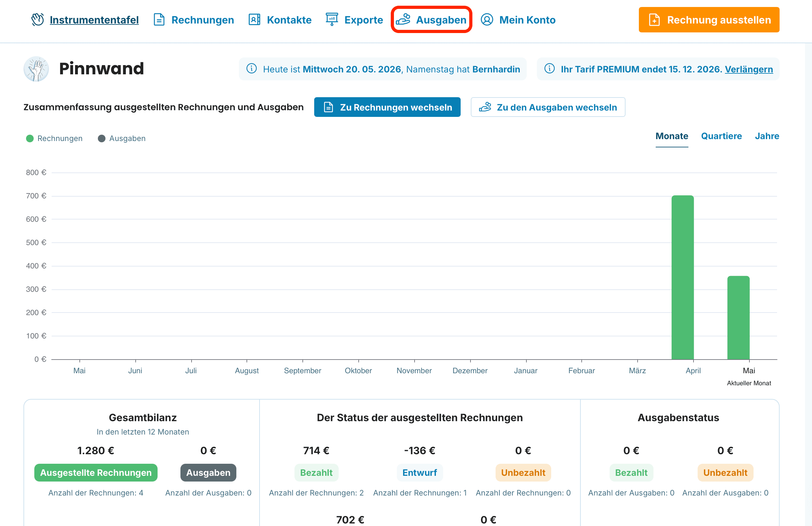Click the Pinnwand hand avatar image
Image resolution: width=812 pixels, height=526 pixels.
pos(36,69)
